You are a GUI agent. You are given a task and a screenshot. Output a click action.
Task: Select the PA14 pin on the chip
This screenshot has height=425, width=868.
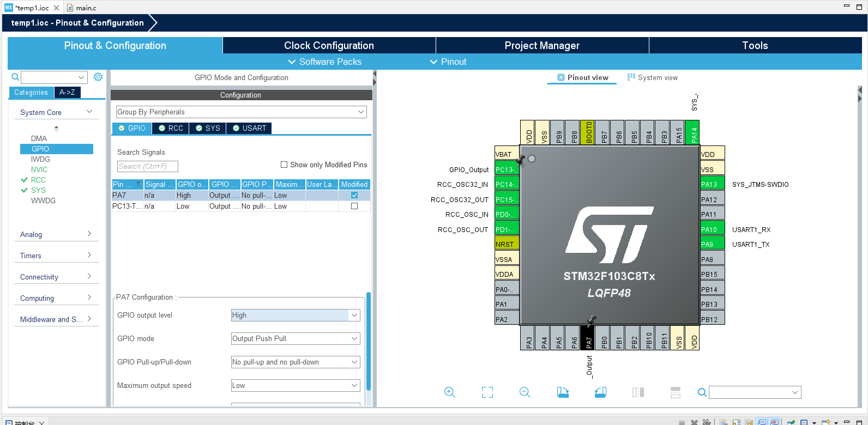point(692,132)
